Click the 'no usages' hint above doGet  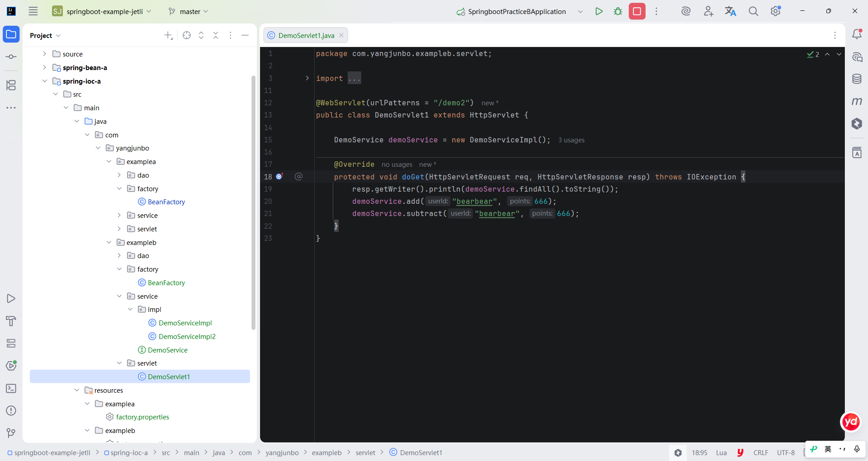click(x=397, y=165)
